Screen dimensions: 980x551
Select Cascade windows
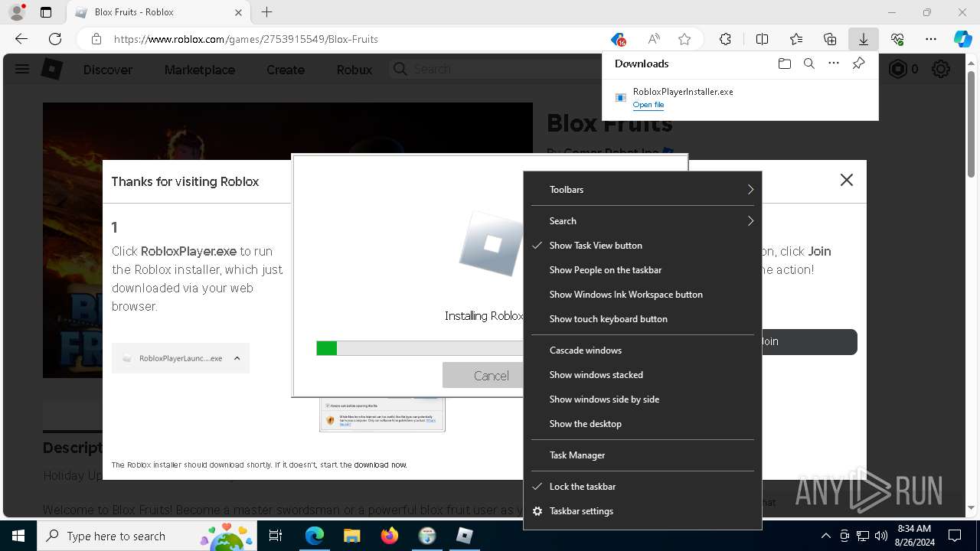(642, 350)
